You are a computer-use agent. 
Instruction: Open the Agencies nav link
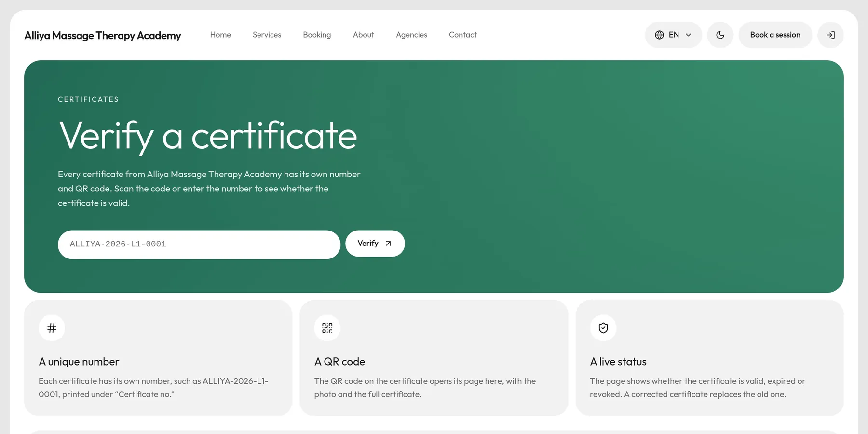[x=411, y=35]
